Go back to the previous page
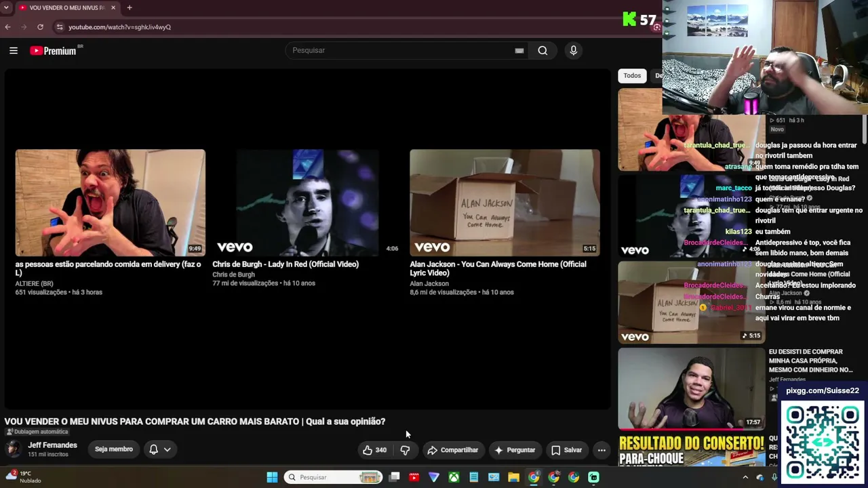The image size is (868, 488). (x=7, y=27)
